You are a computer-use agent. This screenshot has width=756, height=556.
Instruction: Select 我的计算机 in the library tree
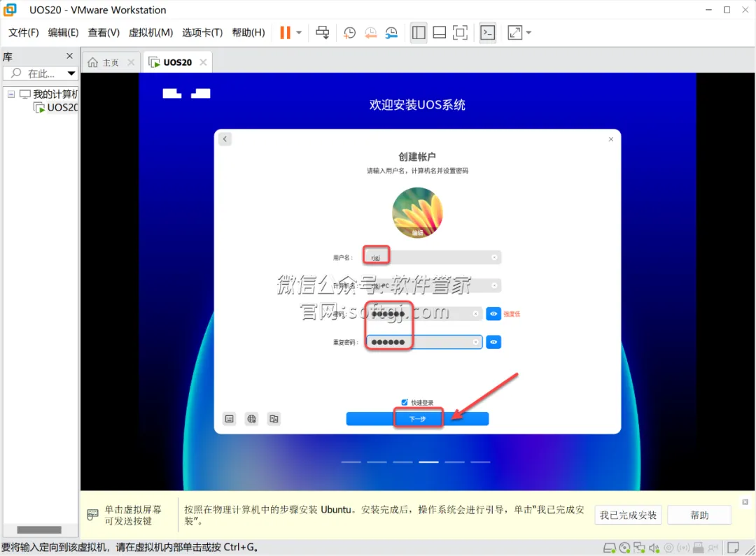click(49, 94)
